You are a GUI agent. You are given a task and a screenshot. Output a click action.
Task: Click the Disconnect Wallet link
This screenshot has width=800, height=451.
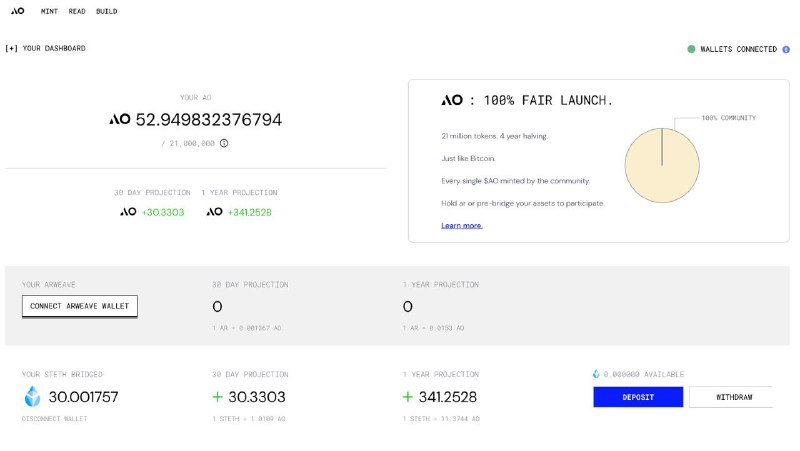54,419
